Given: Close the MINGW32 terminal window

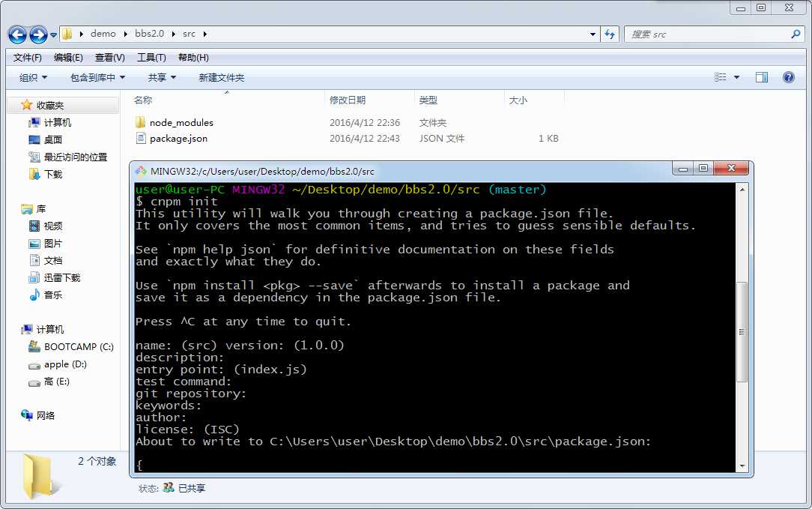Looking at the screenshot, I should 731,169.
